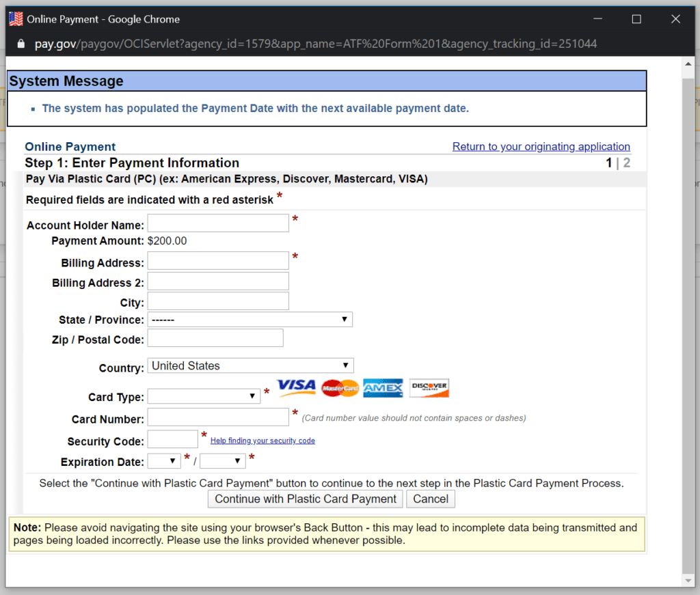Click the VISA card logo

[x=296, y=387]
